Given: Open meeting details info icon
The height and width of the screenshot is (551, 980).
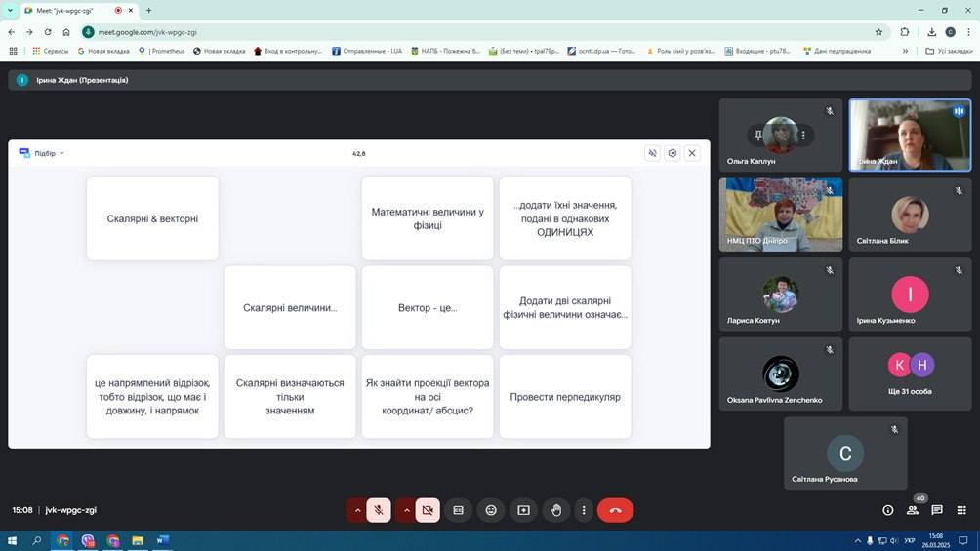Looking at the screenshot, I should click(888, 510).
